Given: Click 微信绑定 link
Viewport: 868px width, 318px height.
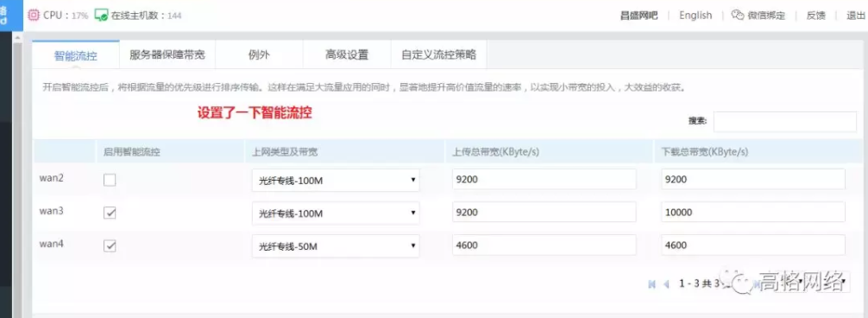Looking at the screenshot, I should click(766, 16).
